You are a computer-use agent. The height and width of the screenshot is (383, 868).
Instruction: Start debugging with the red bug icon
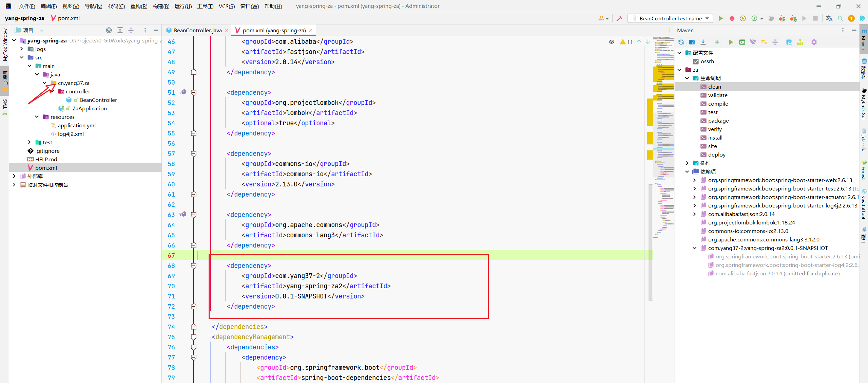pyautogui.click(x=732, y=18)
